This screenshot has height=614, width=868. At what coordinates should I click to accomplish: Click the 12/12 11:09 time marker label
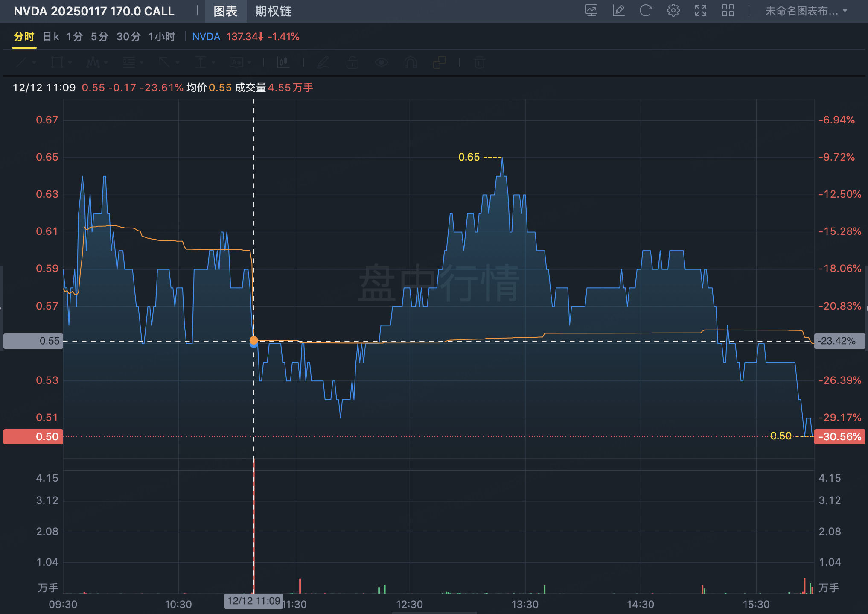click(253, 601)
